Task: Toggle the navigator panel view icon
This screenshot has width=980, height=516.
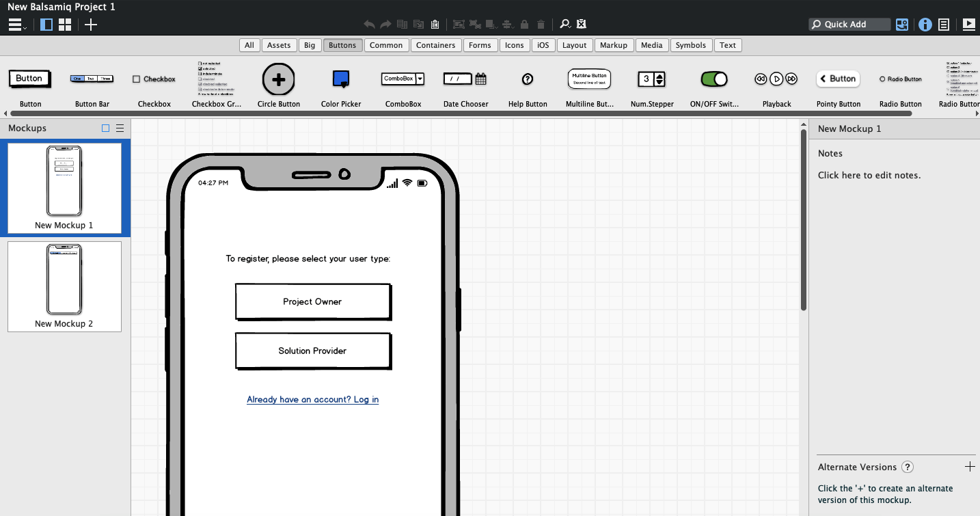Action: coord(46,25)
